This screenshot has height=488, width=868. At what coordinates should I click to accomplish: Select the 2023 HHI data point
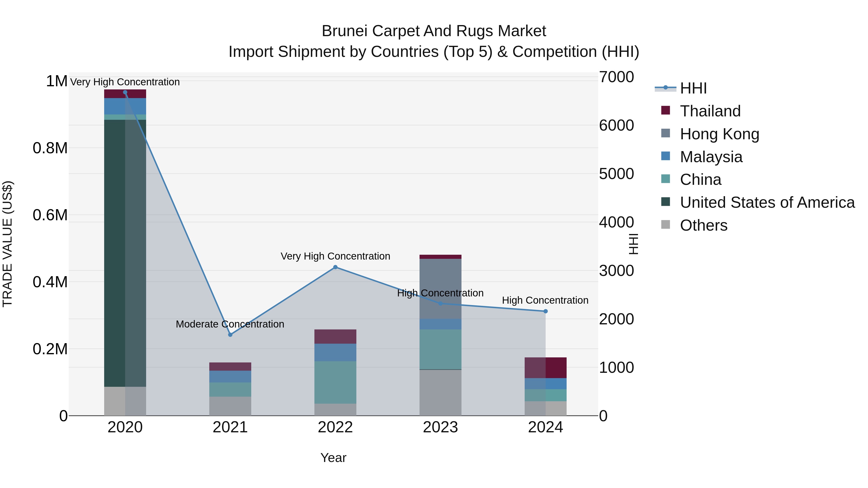pyautogui.click(x=441, y=303)
